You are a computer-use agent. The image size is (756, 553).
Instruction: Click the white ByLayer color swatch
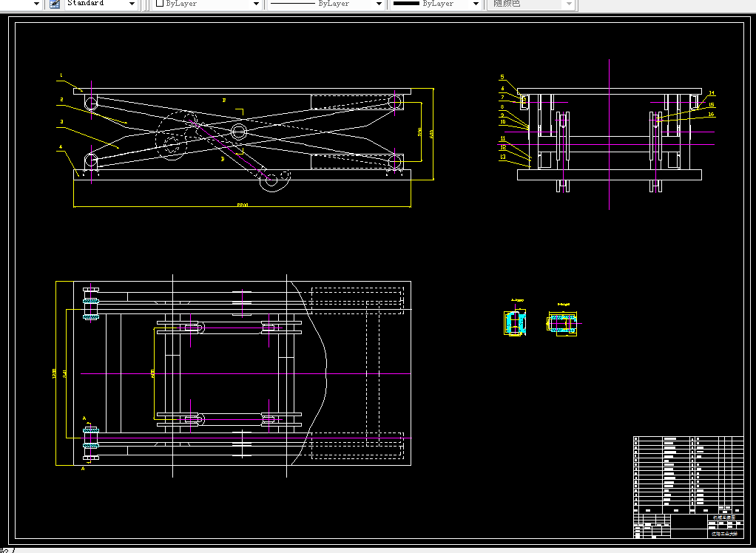tap(160, 4)
